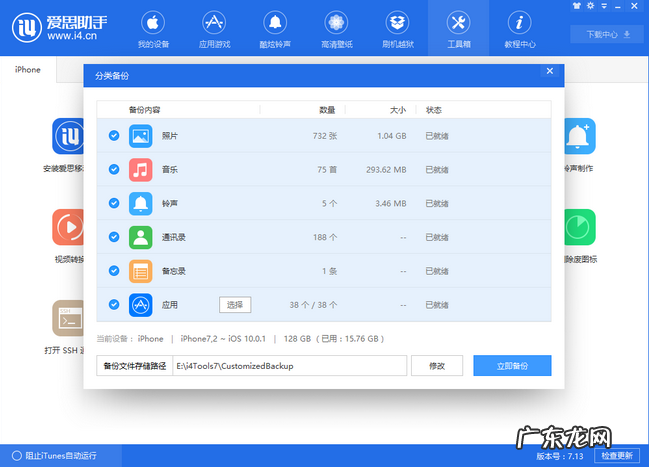This screenshot has width=650, height=467.
Task: Click the 128 GB storage usage text
Action: pos(334,339)
